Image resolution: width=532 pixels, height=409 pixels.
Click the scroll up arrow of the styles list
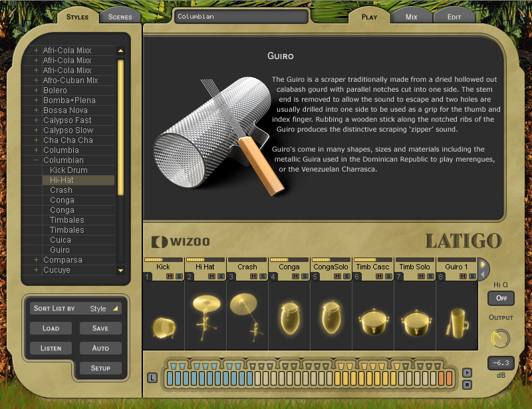(120, 51)
